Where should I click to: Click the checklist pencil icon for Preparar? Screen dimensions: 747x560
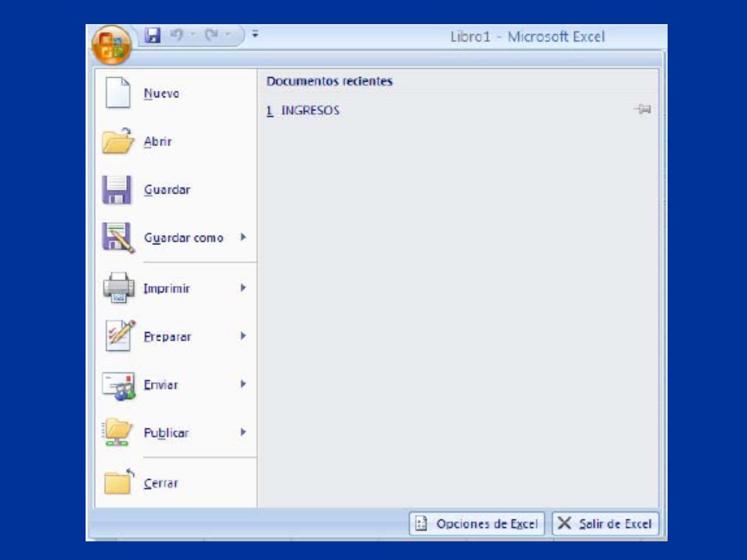click(x=120, y=336)
